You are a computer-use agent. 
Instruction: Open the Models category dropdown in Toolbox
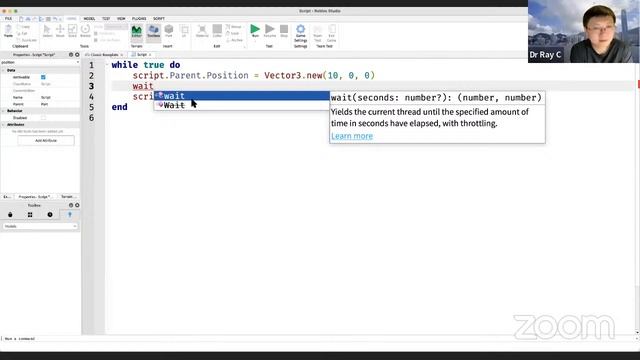(40, 226)
